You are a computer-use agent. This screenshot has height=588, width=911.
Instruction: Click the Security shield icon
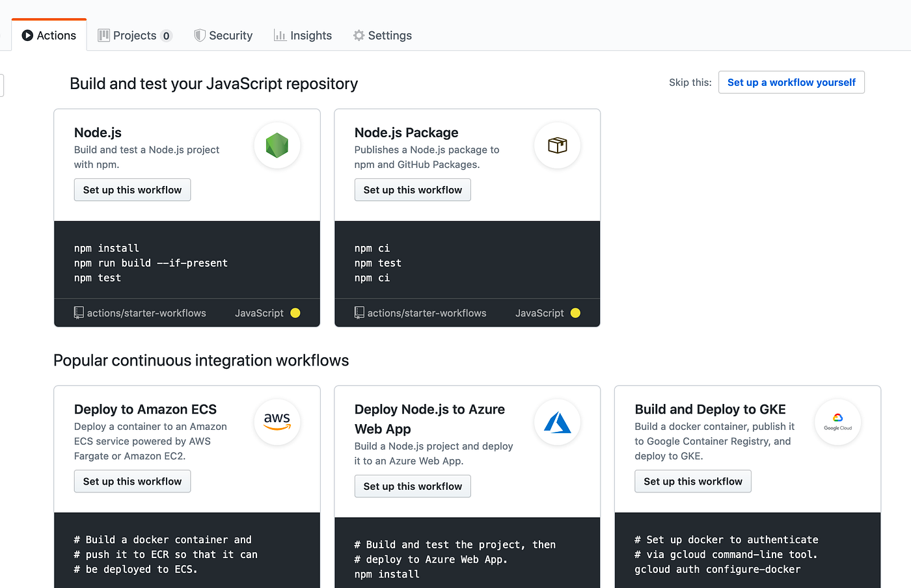(x=200, y=35)
